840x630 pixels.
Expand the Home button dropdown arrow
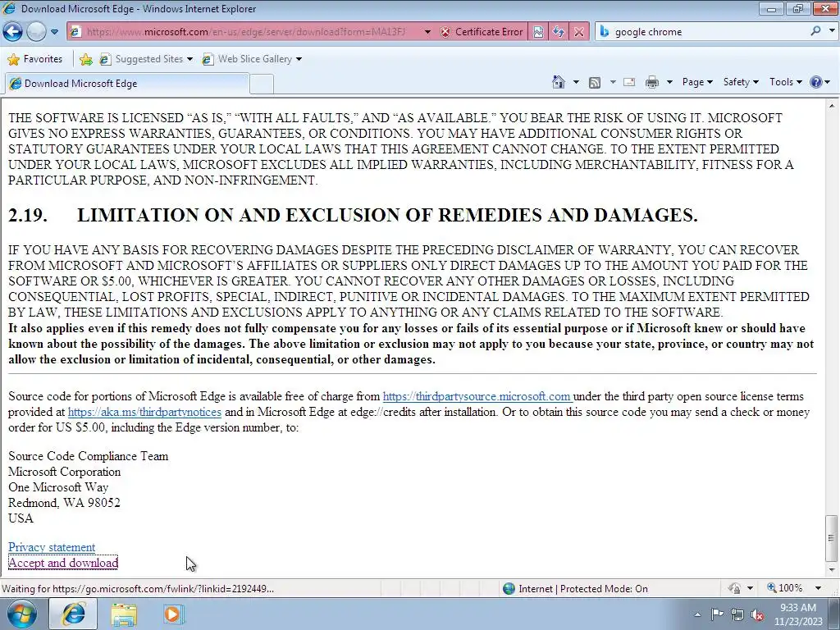(x=576, y=82)
